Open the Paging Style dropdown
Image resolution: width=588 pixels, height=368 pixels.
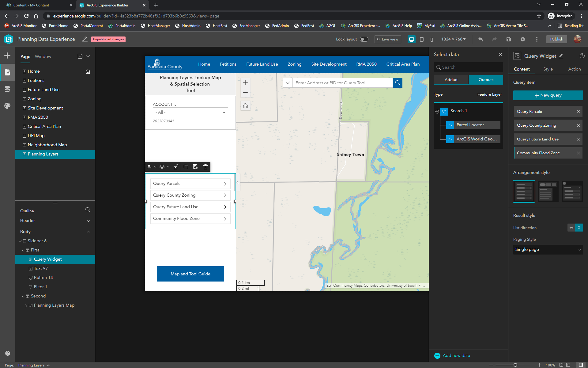pyautogui.click(x=548, y=250)
